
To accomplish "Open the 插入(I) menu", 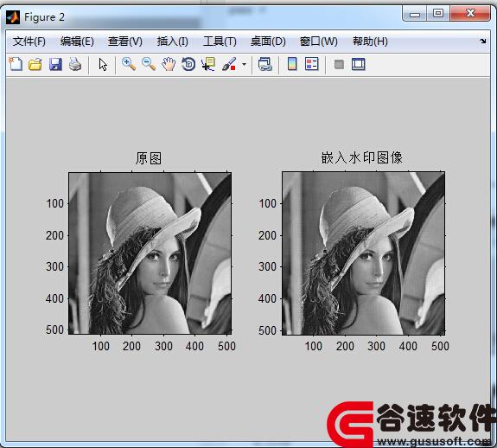I will (x=172, y=42).
